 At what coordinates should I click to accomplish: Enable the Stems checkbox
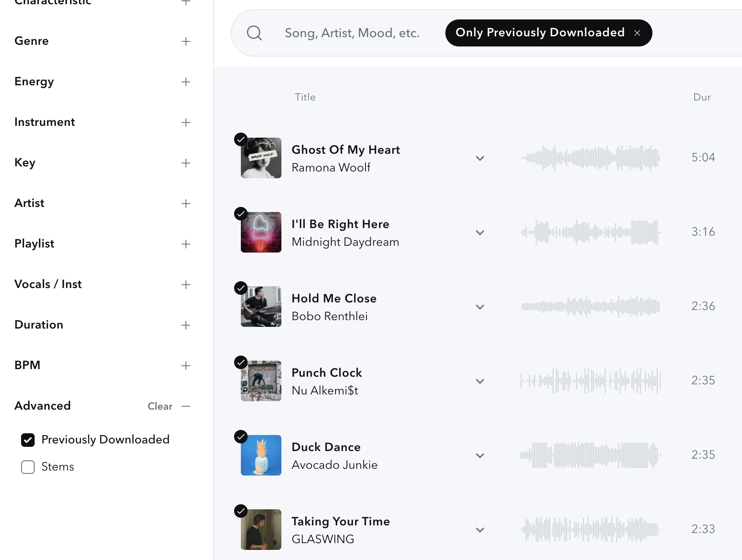(x=28, y=467)
